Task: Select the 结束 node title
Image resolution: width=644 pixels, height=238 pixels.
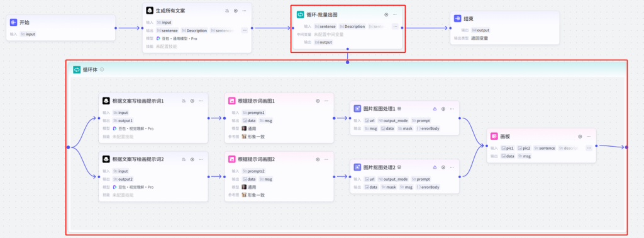Action: point(468,19)
